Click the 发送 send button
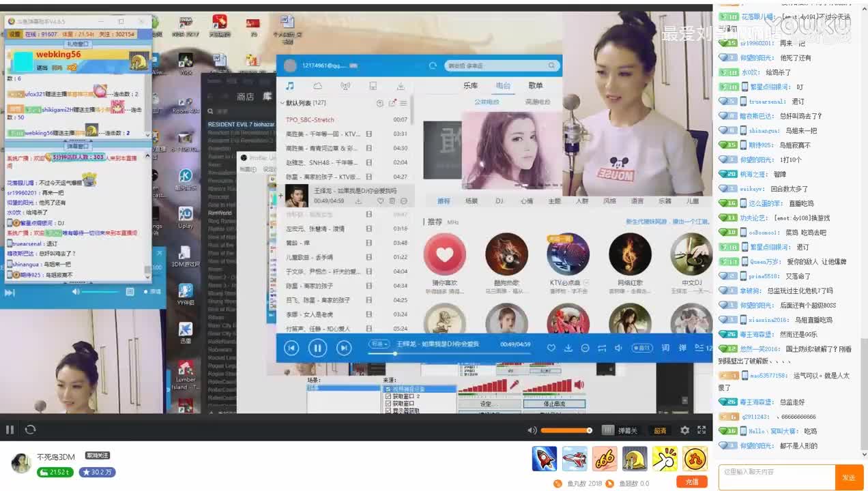The height and width of the screenshot is (491, 868). pos(848,477)
